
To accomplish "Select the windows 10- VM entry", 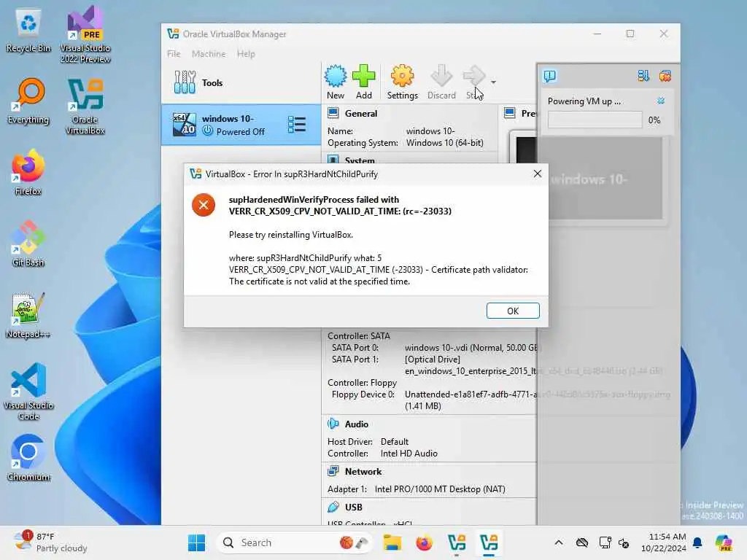I will click(x=241, y=125).
